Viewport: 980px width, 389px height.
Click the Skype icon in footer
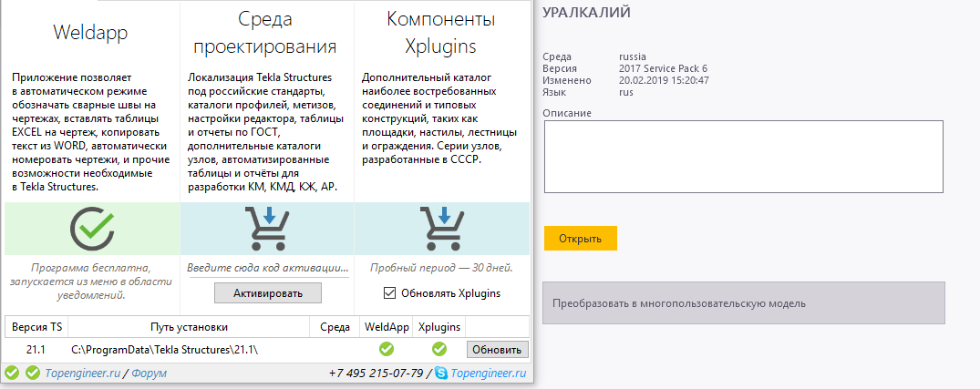tap(441, 374)
